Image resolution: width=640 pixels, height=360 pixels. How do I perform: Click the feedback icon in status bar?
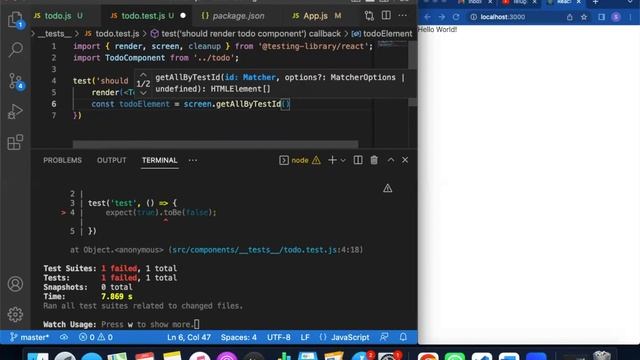(384, 337)
